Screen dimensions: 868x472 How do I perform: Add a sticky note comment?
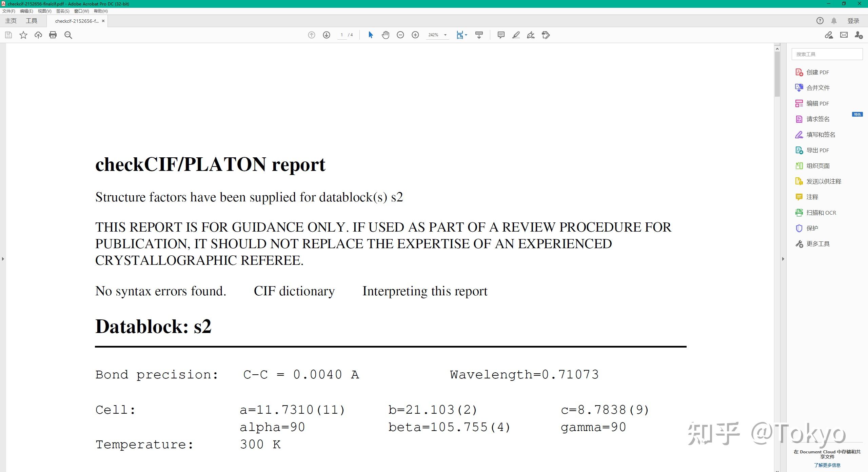pos(501,35)
